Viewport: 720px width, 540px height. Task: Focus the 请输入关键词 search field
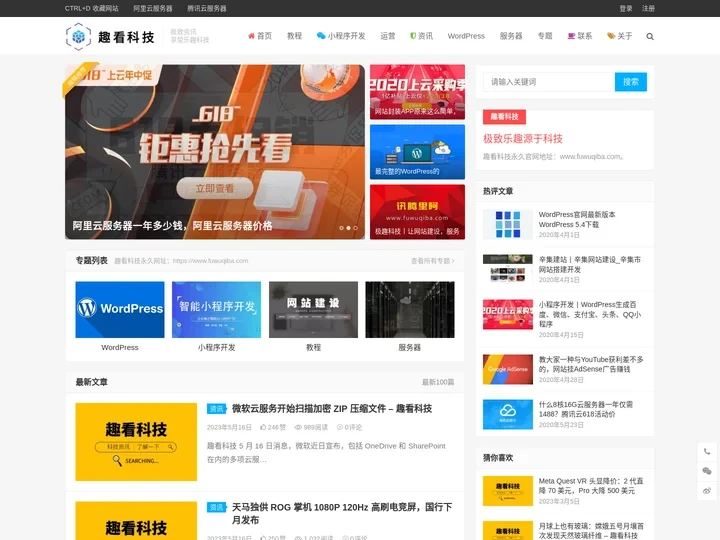coord(549,82)
